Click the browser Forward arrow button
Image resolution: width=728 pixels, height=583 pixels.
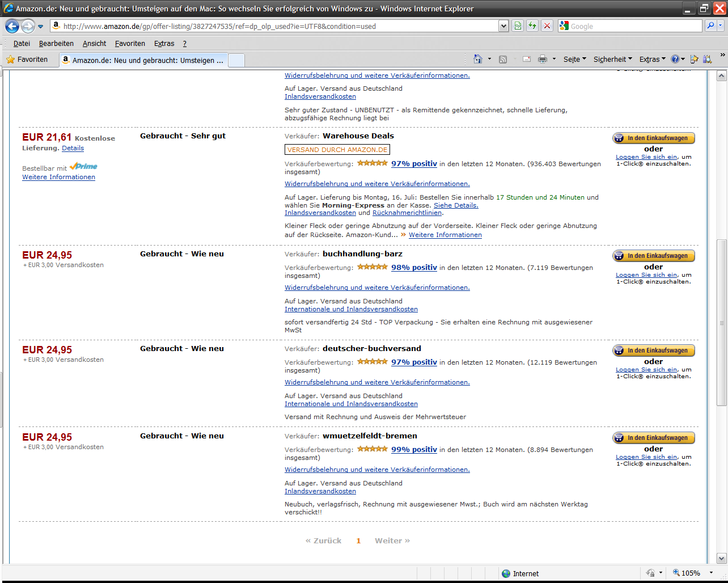pos(28,26)
